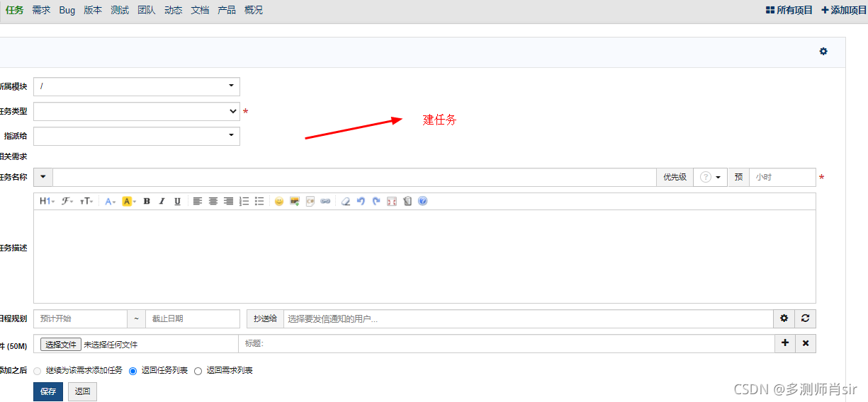The height and width of the screenshot is (402, 868).
Task: Open the 概况 tab
Action: click(x=254, y=10)
